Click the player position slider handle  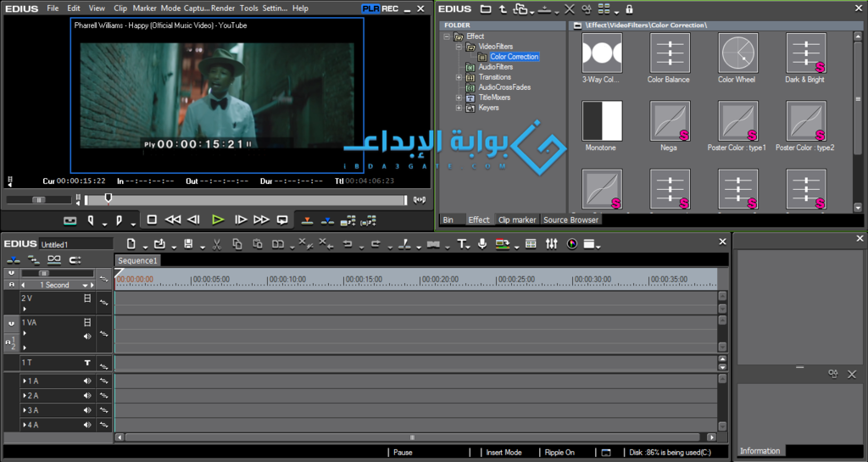click(108, 198)
